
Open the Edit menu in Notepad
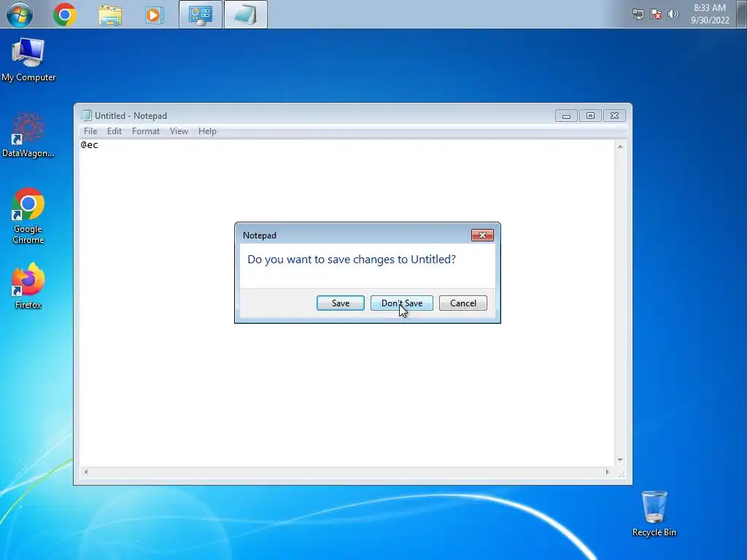click(115, 131)
